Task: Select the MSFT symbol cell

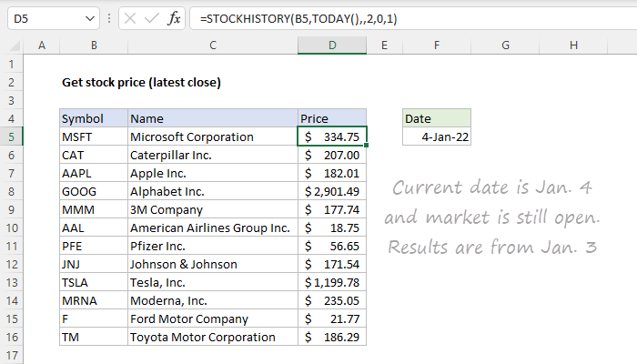Action: tap(94, 136)
